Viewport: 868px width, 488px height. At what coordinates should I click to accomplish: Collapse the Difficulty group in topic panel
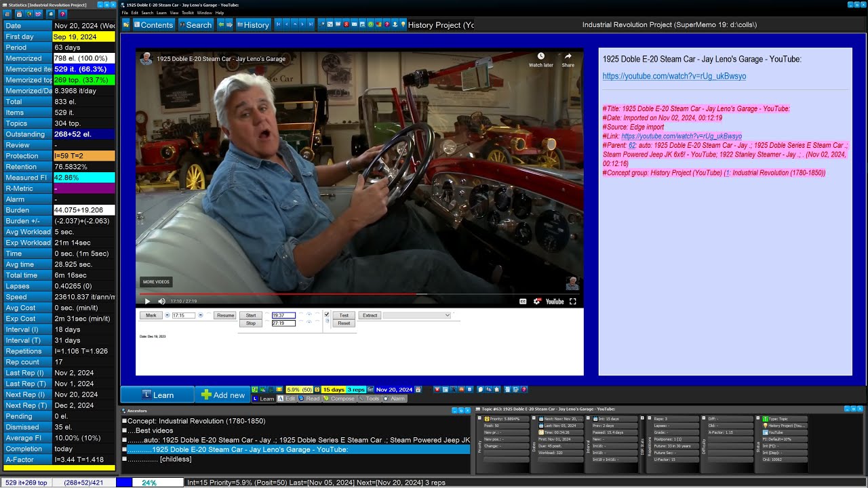[x=703, y=418]
